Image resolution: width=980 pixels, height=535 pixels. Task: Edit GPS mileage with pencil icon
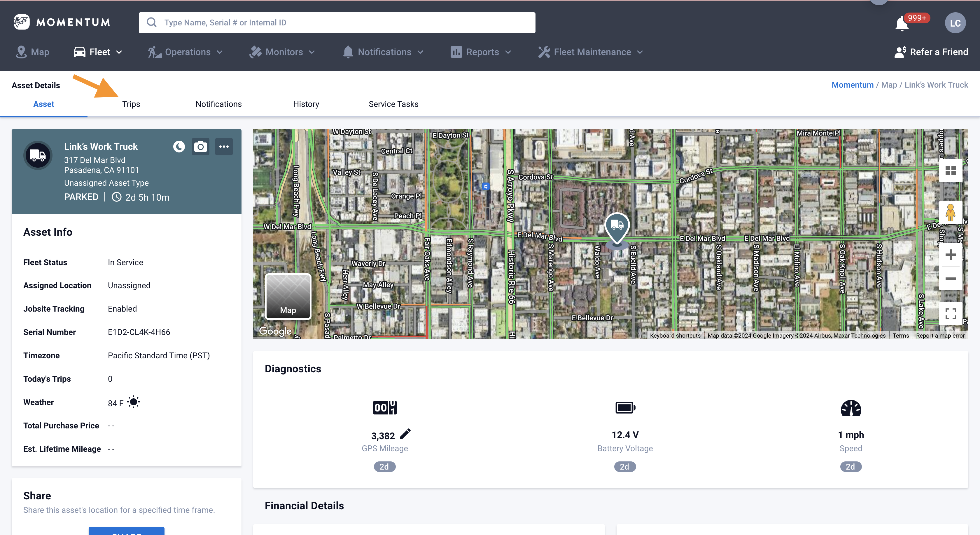coord(405,434)
